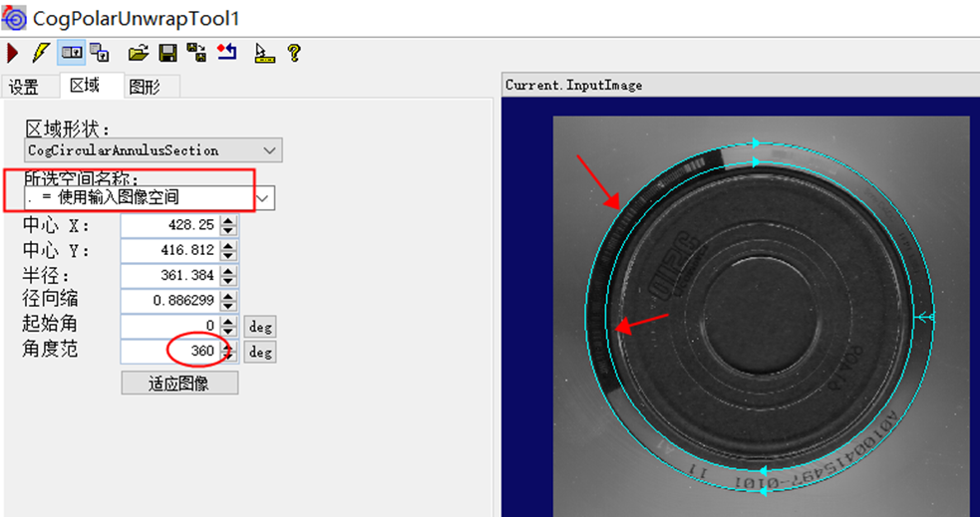Viewport: 980px width, 517px height.
Task: Open help with the yellow question mark
Action: 294,53
